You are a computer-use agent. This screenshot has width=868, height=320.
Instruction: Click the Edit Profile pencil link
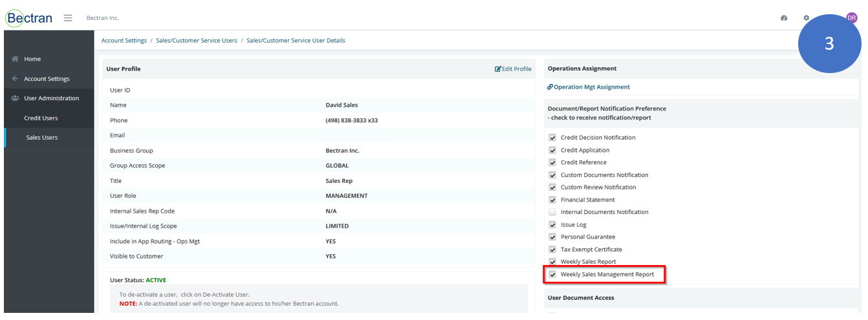(x=513, y=69)
